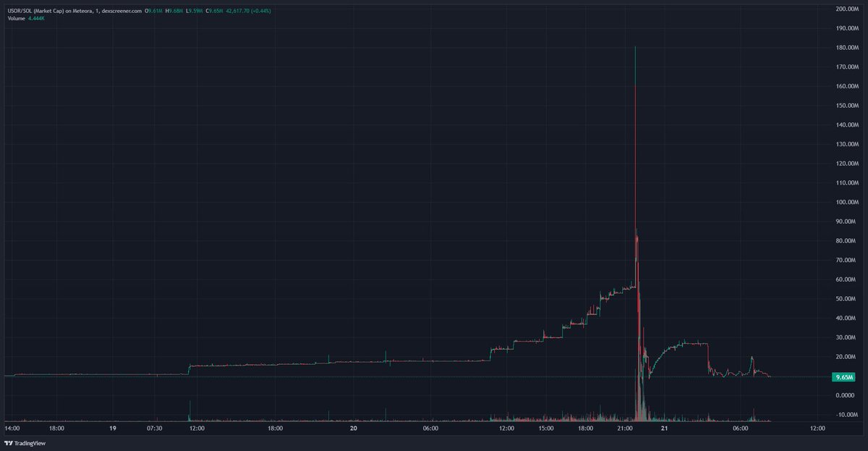Click the 21:00 time axis label
The width and height of the screenshot is (868, 451).
(x=625, y=428)
